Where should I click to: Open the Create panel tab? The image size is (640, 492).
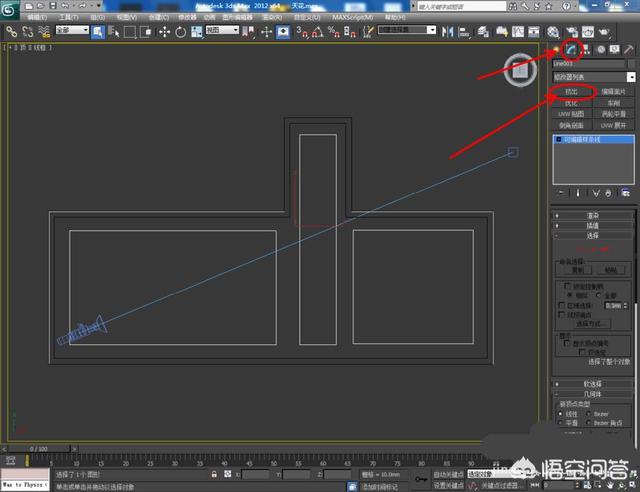[556, 50]
